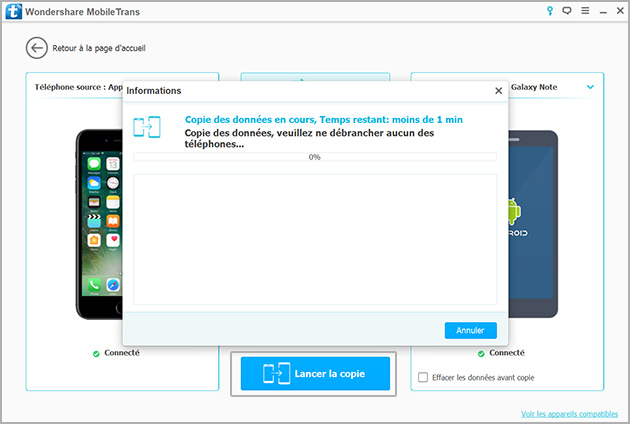630x424 pixels.
Task: Open the registration key icon
Action: [x=550, y=11]
